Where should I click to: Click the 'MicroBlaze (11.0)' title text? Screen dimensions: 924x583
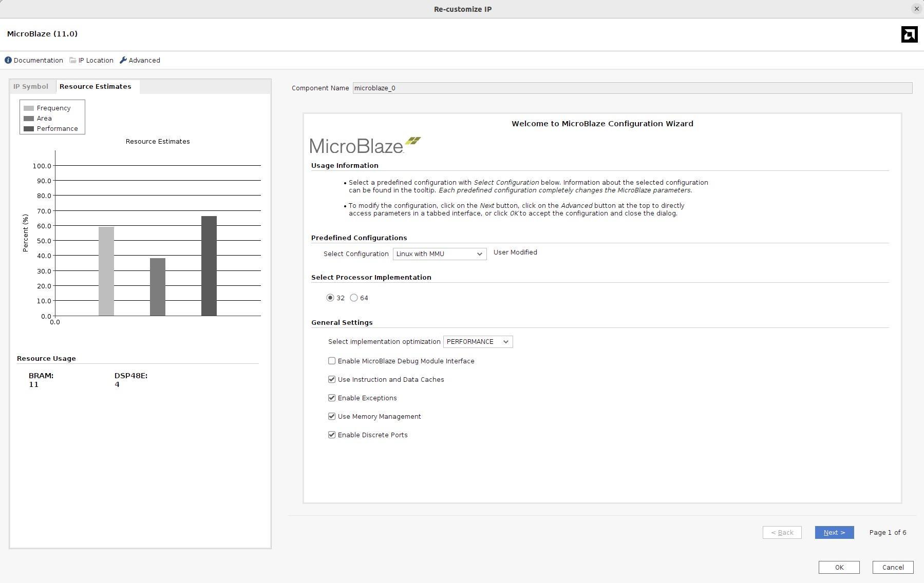point(42,34)
